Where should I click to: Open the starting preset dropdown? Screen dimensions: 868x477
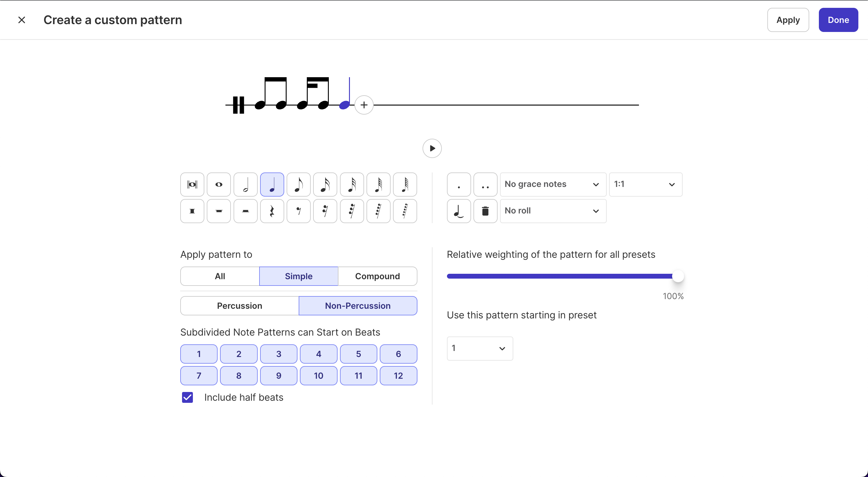[480, 348]
